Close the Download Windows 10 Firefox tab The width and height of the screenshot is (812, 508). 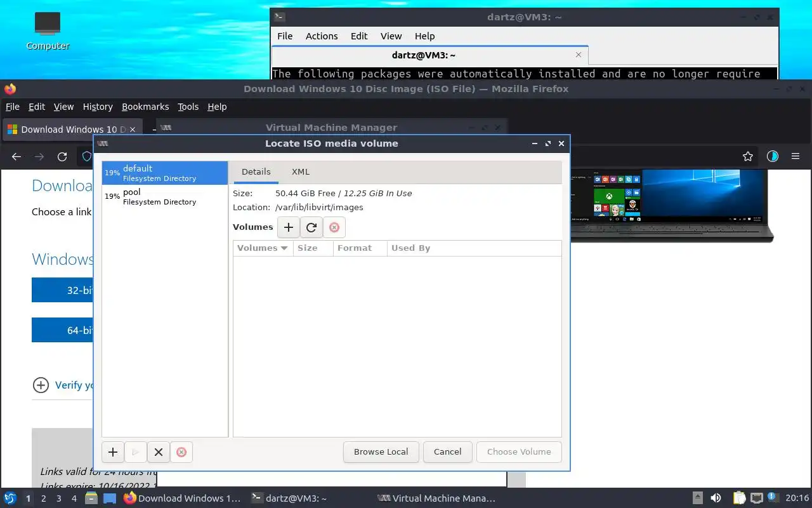[x=133, y=130]
